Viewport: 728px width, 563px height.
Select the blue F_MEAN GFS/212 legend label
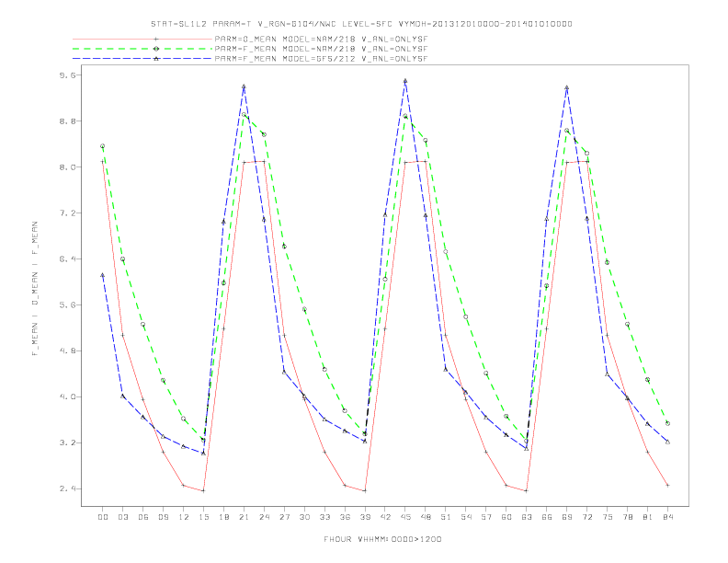(321, 59)
